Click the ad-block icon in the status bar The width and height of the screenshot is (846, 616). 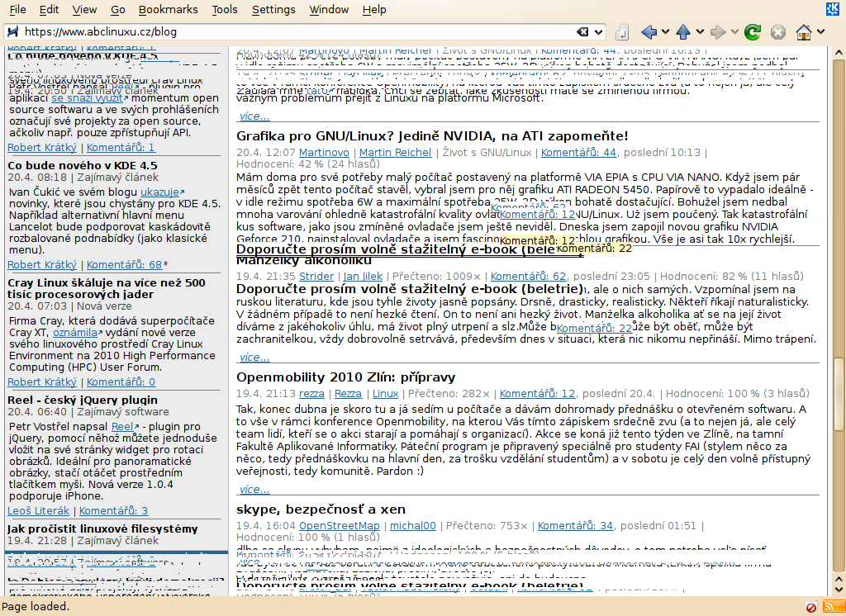[811, 607]
